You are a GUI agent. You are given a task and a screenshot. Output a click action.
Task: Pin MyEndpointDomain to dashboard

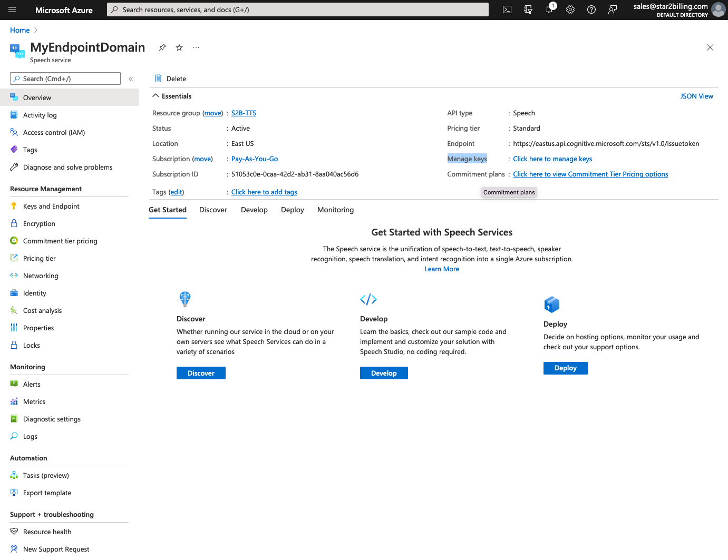(162, 47)
